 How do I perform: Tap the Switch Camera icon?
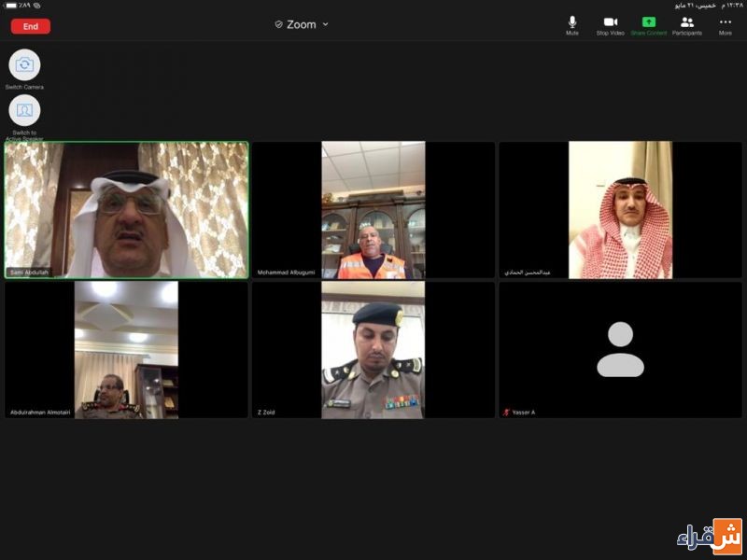point(24,64)
